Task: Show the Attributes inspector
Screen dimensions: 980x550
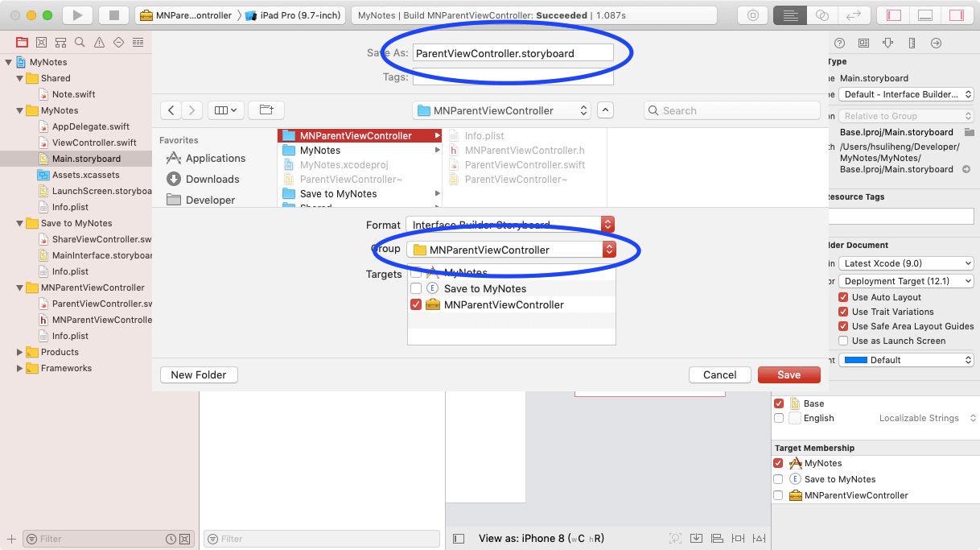Action: click(887, 43)
